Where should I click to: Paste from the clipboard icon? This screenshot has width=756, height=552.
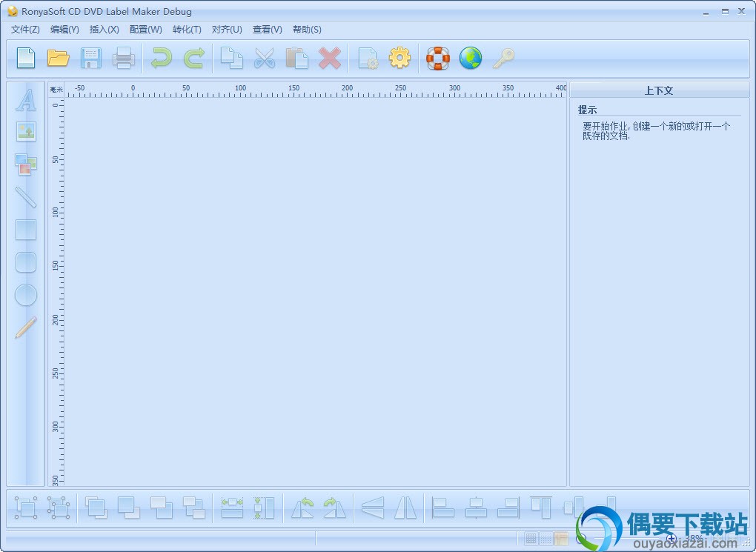point(297,58)
